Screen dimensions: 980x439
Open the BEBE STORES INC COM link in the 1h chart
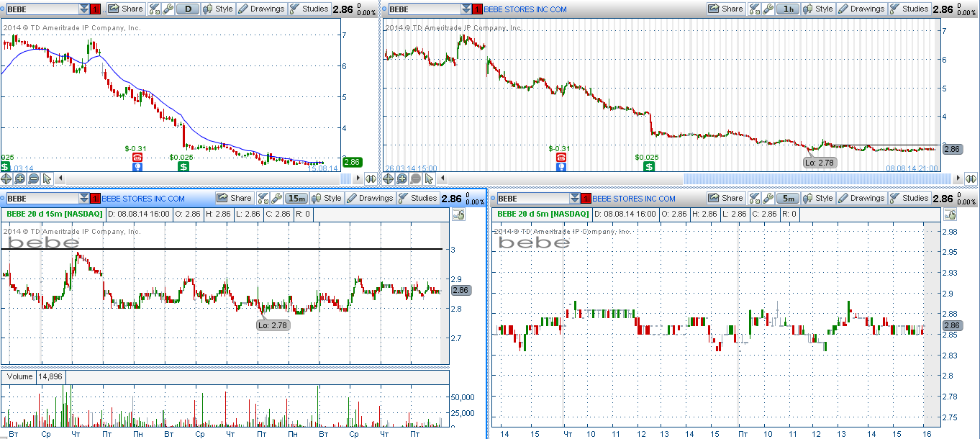525,9
